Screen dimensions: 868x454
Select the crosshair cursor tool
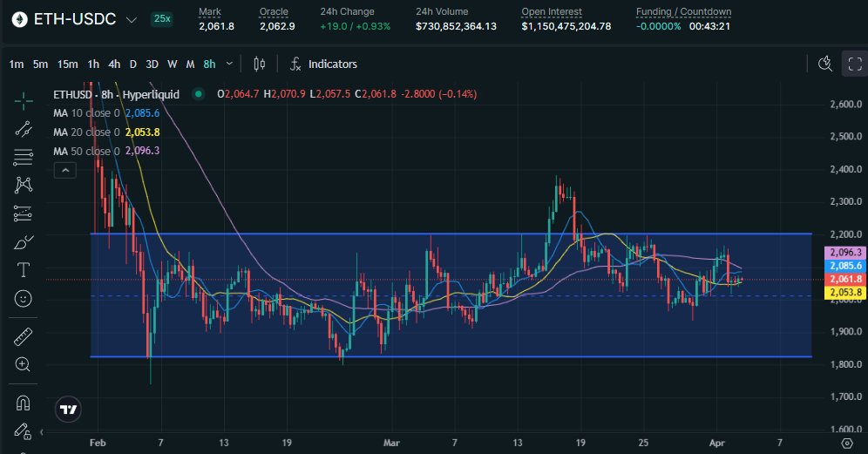pyautogui.click(x=24, y=101)
